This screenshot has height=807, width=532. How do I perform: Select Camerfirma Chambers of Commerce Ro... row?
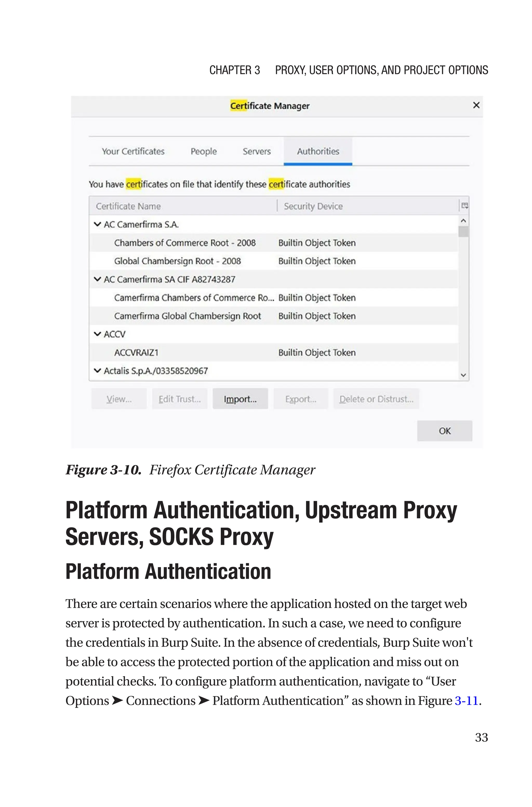[274, 298]
